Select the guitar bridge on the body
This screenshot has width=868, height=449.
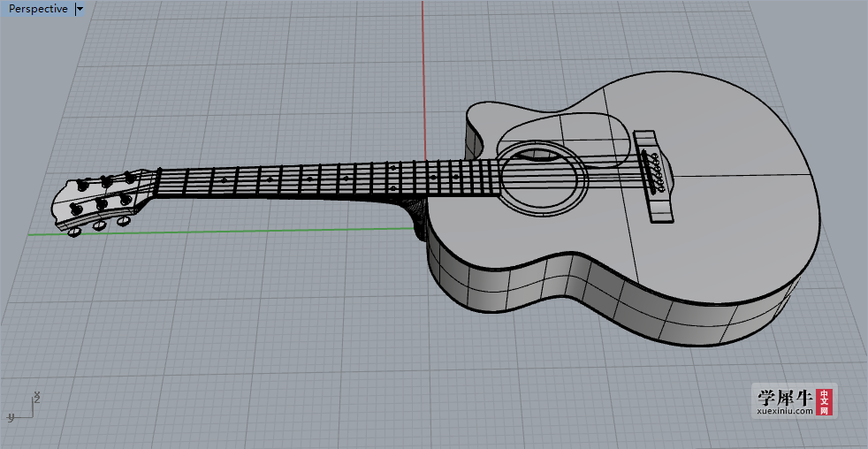point(654,176)
